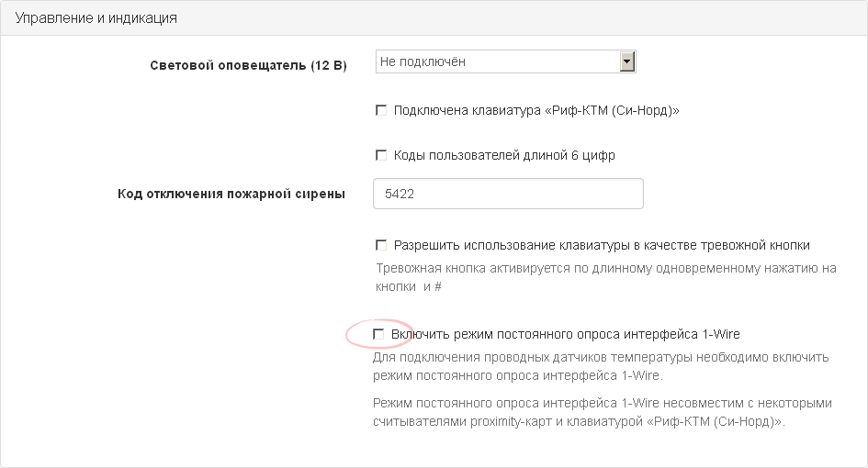Open the «Световой оповещатель (12 В)» dropdown list
868x468 pixels.
505,61
